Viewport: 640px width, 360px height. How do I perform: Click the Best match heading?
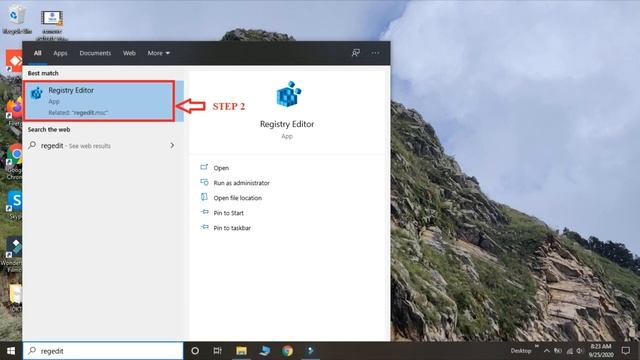[43, 73]
